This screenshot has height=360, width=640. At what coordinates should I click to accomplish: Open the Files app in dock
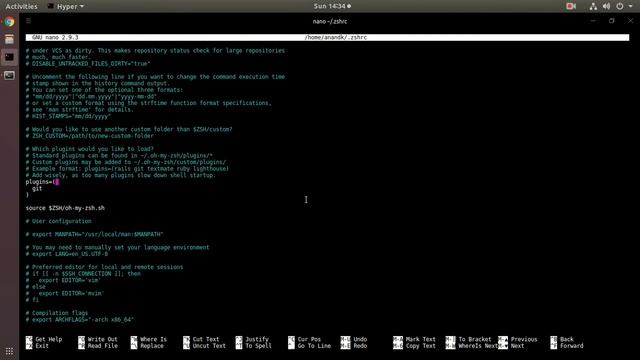pos(9,40)
